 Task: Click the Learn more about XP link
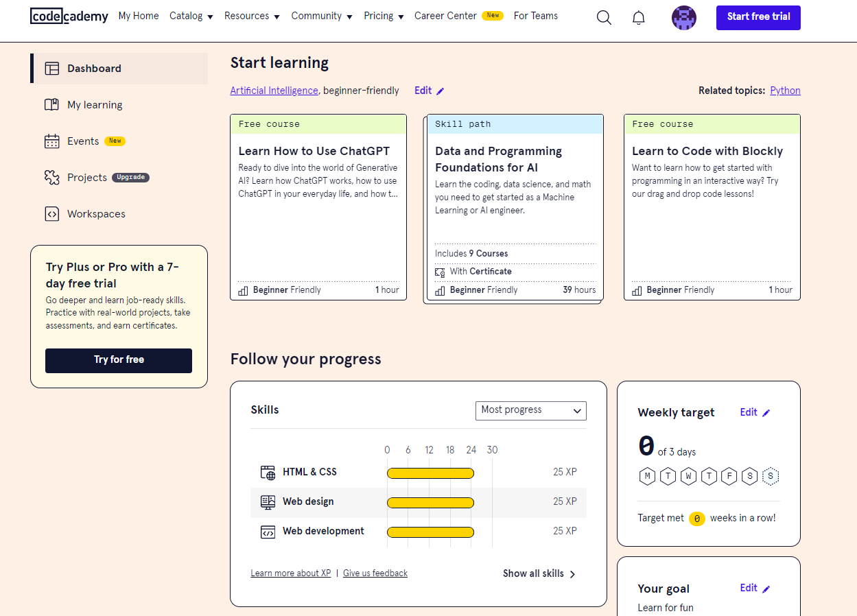coord(291,573)
